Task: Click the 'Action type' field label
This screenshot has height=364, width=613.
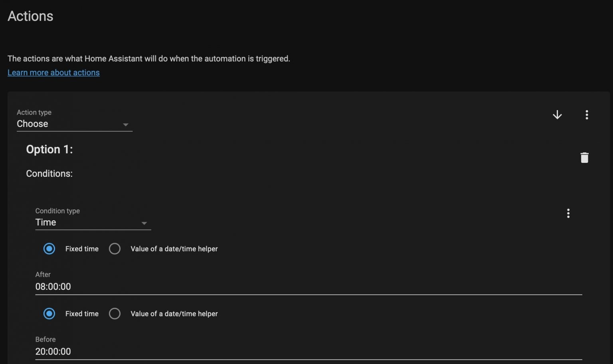Action: tap(34, 113)
